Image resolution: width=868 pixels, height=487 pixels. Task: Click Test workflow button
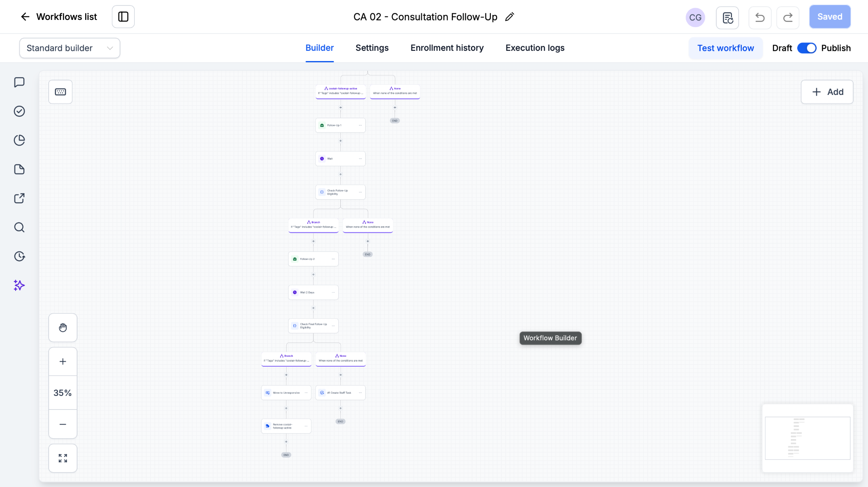pyautogui.click(x=726, y=48)
